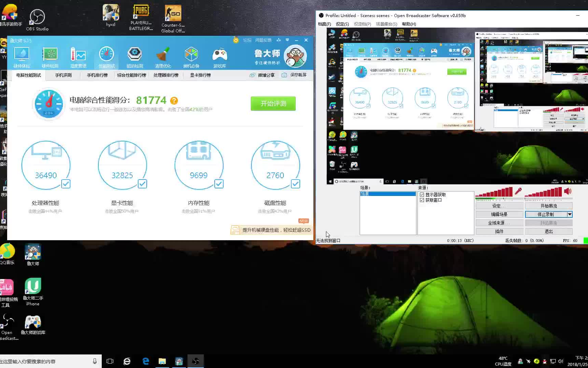Click the 插件 button in OBS
The height and width of the screenshot is (368, 588).
pyautogui.click(x=499, y=231)
